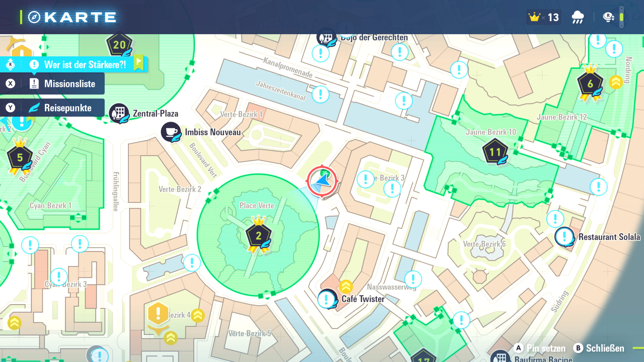Viewport: 644px width, 362px height.
Task: Click the crown medal counter showing 13
Action: [x=543, y=17]
